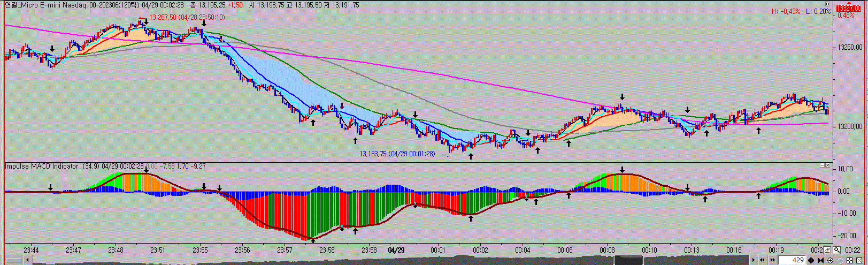Viewport: 868px width, 265px height.
Task: Click the boxed X icon at bottom right
Action: click(858, 260)
